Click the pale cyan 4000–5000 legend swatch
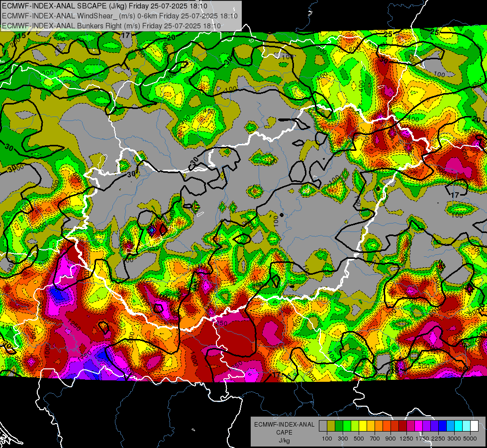Screen dimensions: 487x448 click(467, 426)
